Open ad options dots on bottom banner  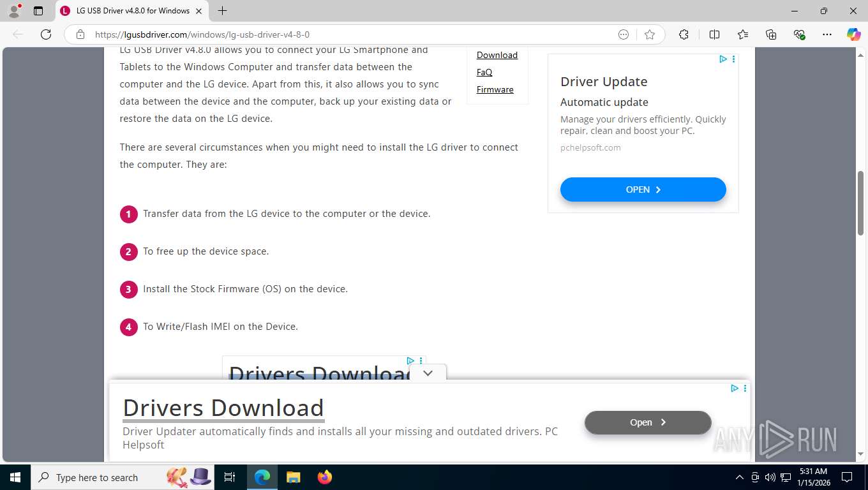click(x=745, y=388)
